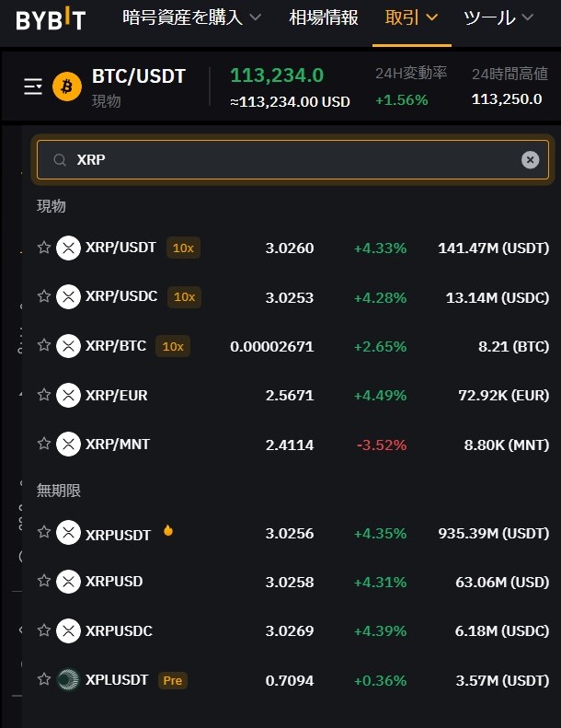This screenshot has width=561, height=728.
Task: Open the 取引 dropdown menu
Action: 411,17
